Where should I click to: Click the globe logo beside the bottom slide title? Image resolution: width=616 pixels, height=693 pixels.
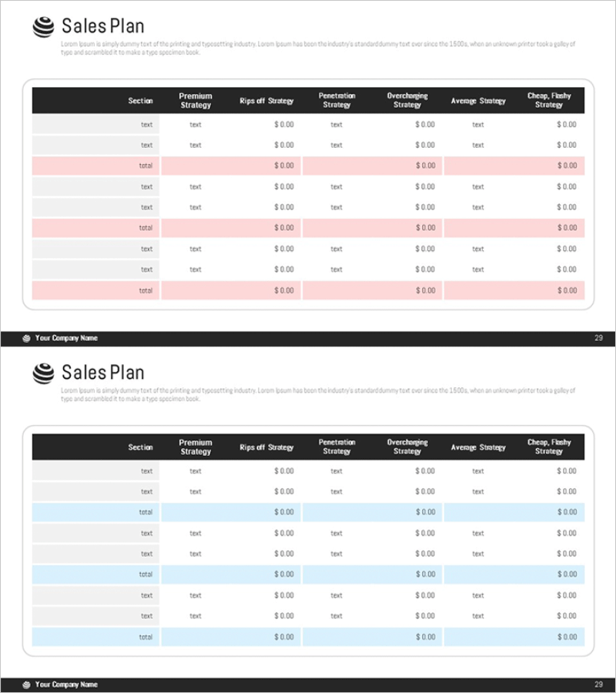pyautogui.click(x=43, y=373)
